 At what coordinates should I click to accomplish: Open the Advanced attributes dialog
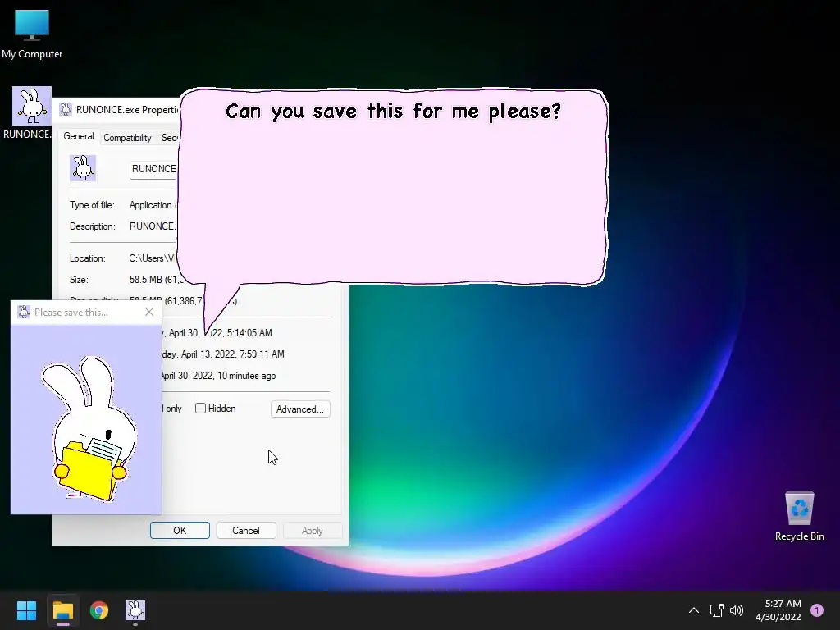300,409
